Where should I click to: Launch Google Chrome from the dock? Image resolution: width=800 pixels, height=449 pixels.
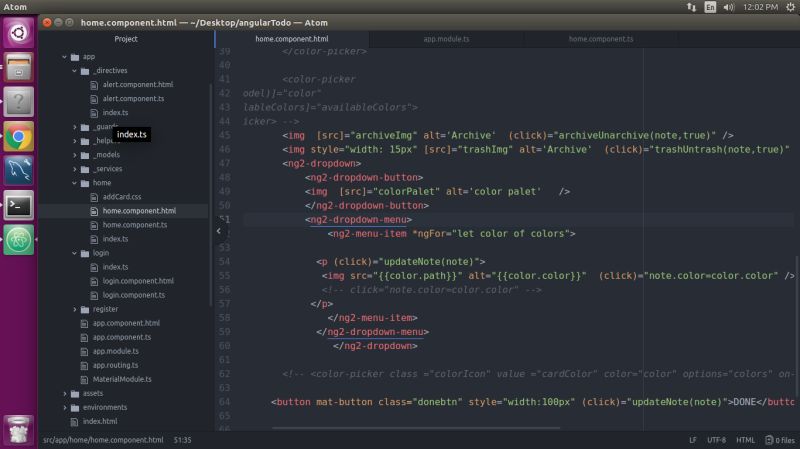click(x=19, y=136)
